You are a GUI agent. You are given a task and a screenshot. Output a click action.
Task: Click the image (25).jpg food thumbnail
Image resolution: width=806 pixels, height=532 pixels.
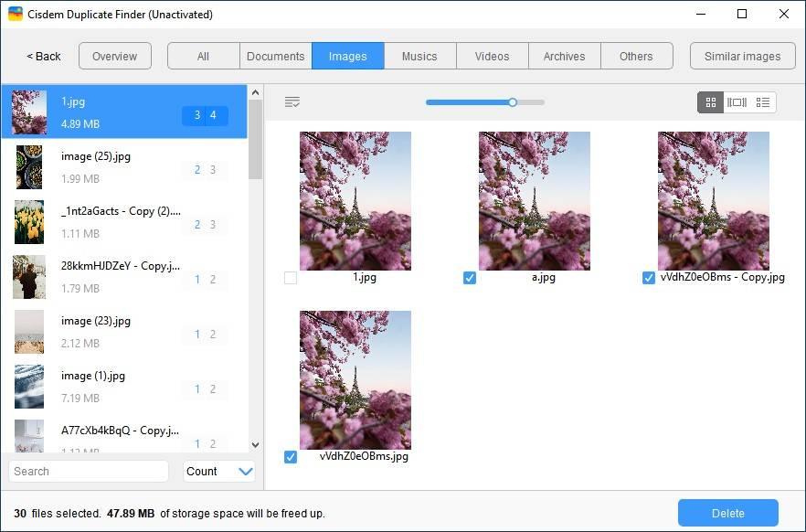pyautogui.click(x=29, y=167)
